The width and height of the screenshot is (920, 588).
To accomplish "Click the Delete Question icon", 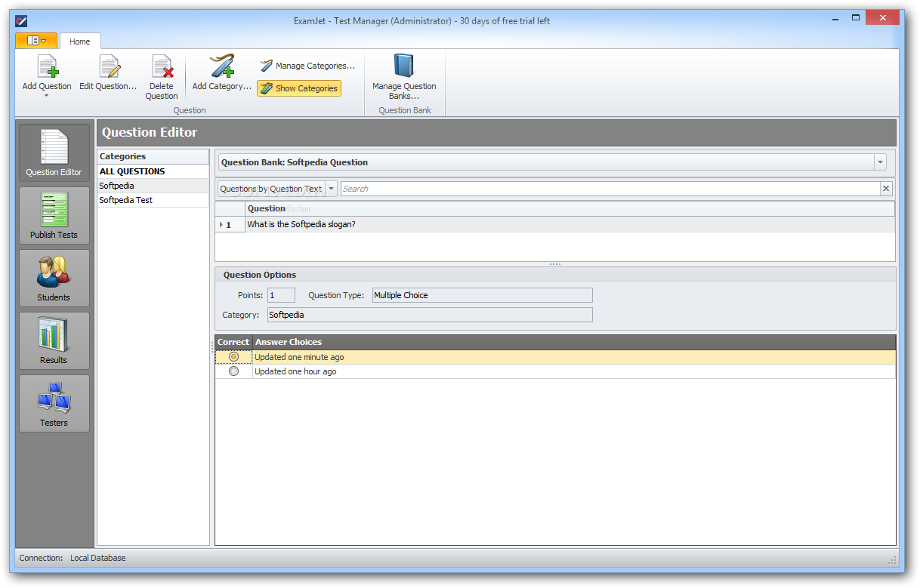I will [x=162, y=66].
